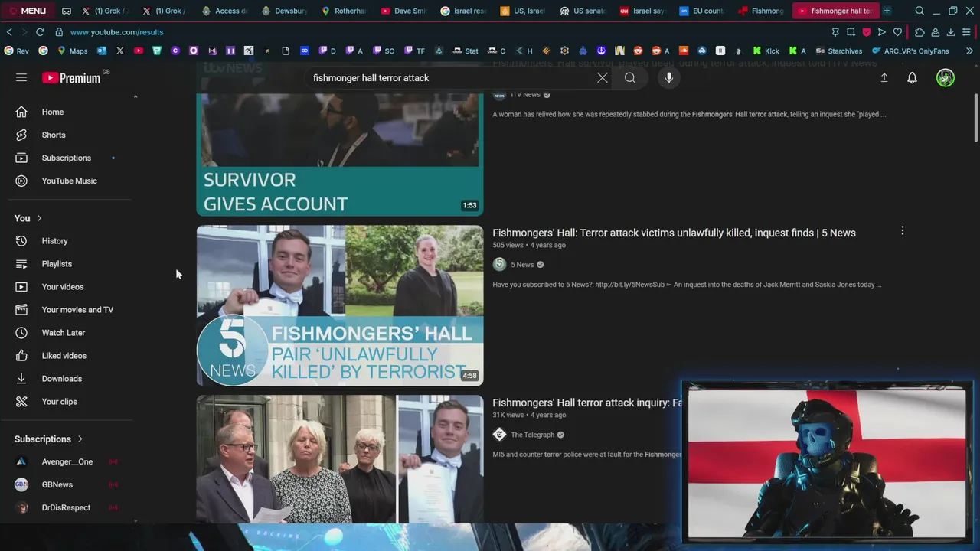The width and height of the screenshot is (980, 551).
Task: Click the 'Terror attack victims unlawfully killed' video title
Action: [x=674, y=233]
